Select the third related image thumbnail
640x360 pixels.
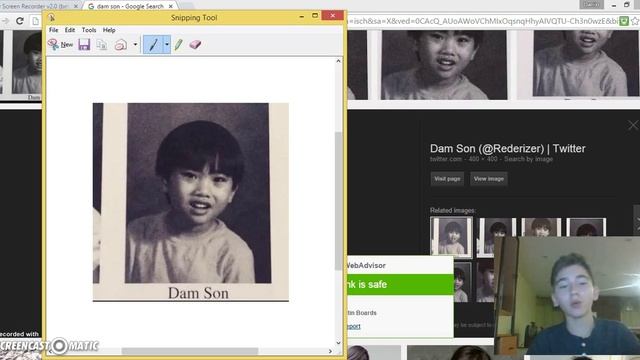coord(541,227)
